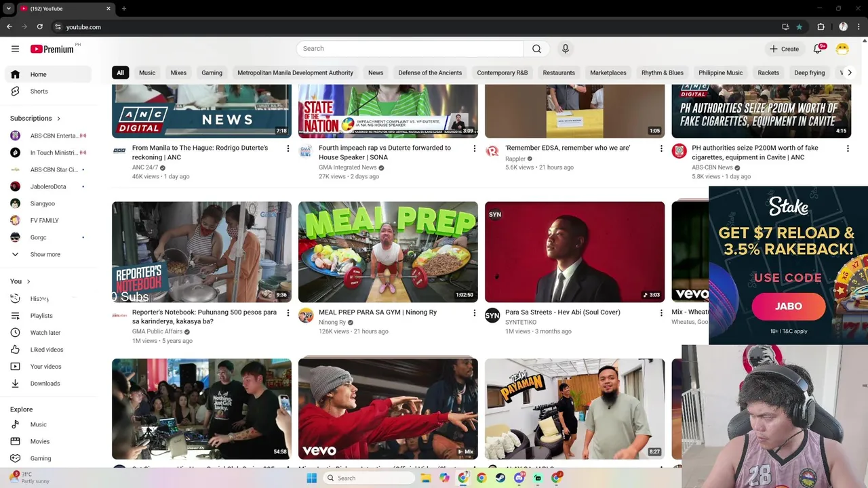This screenshot has height=488, width=868.
Task: Click the search magnifier button
Action: (x=536, y=49)
